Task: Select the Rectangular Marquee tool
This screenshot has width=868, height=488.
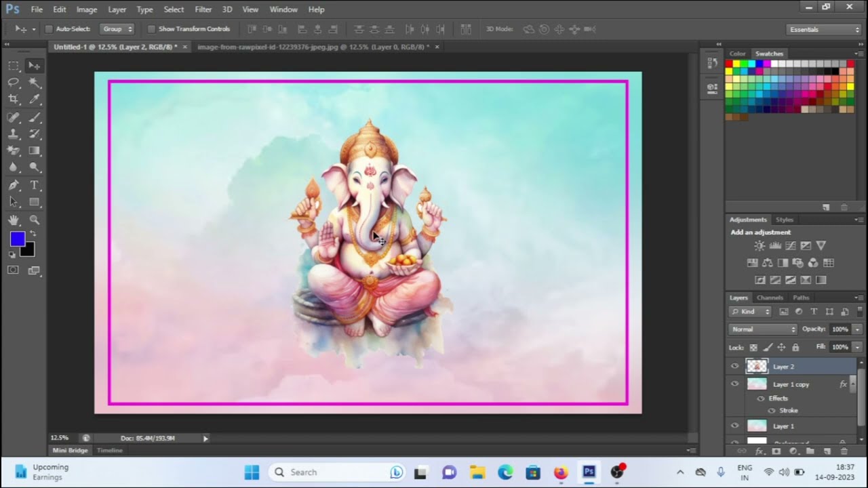Action: coord(14,66)
